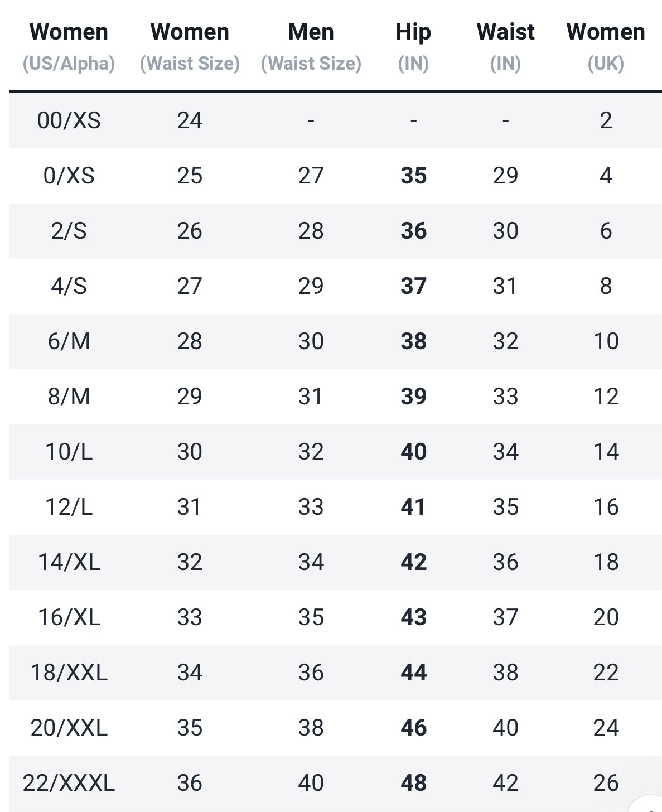Click the Women (US/Alpha) column header
The width and height of the screenshot is (662, 812).
click(x=69, y=47)
